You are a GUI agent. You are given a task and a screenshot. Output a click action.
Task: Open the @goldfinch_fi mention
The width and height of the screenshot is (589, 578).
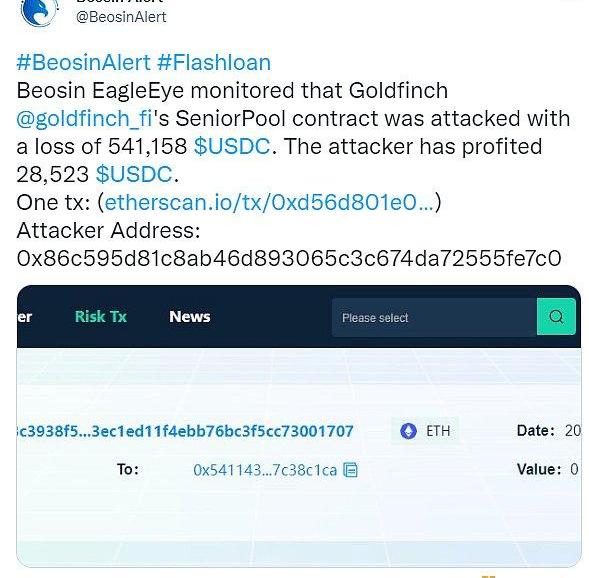84,119
